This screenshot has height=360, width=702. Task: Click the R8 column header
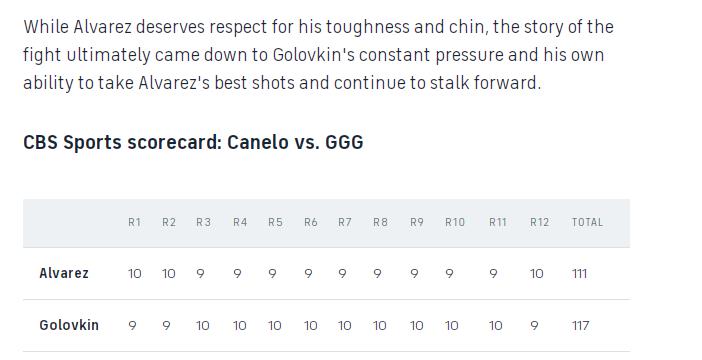[381, 222]
